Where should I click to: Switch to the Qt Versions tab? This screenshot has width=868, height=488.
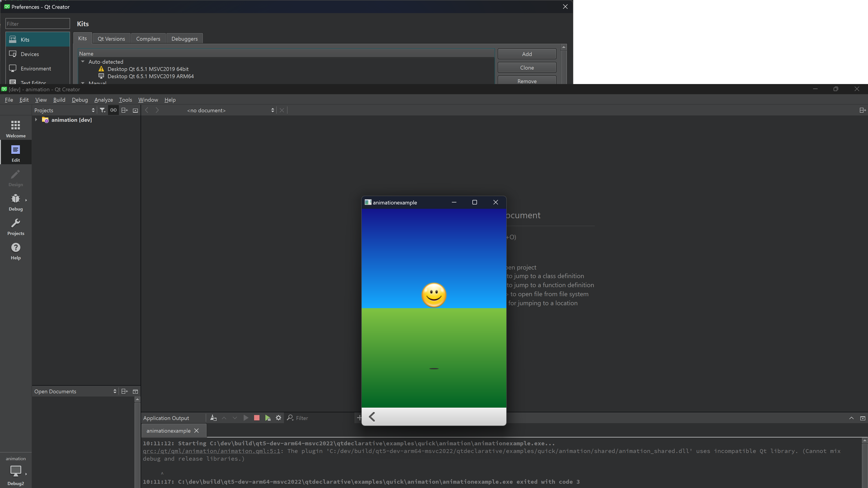point(111,38)
